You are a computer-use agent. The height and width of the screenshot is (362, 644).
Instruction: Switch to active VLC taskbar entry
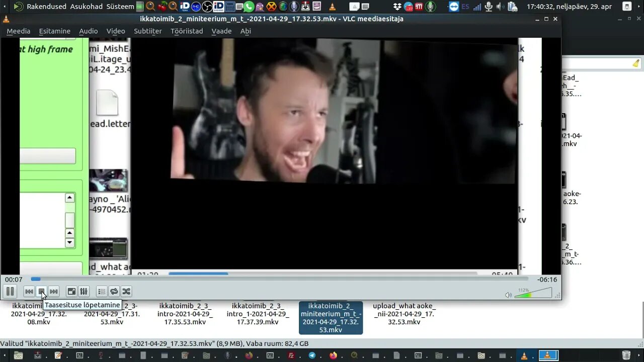548,356
